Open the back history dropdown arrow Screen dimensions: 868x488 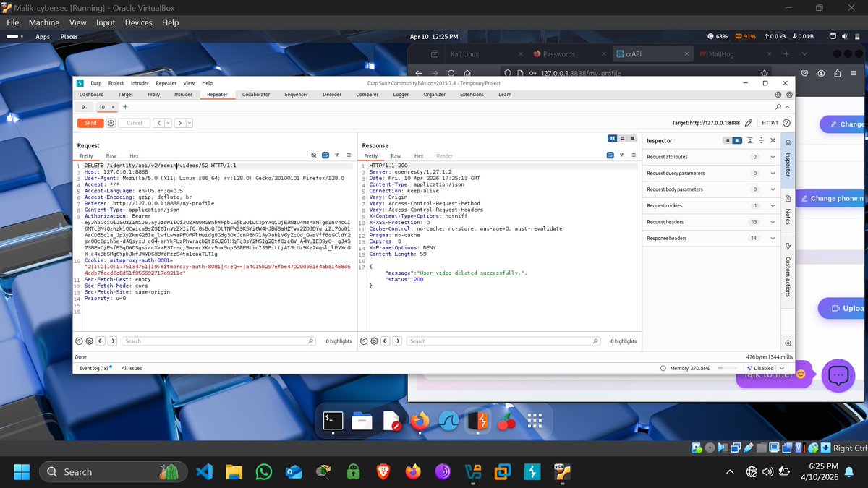click(168, 123)
